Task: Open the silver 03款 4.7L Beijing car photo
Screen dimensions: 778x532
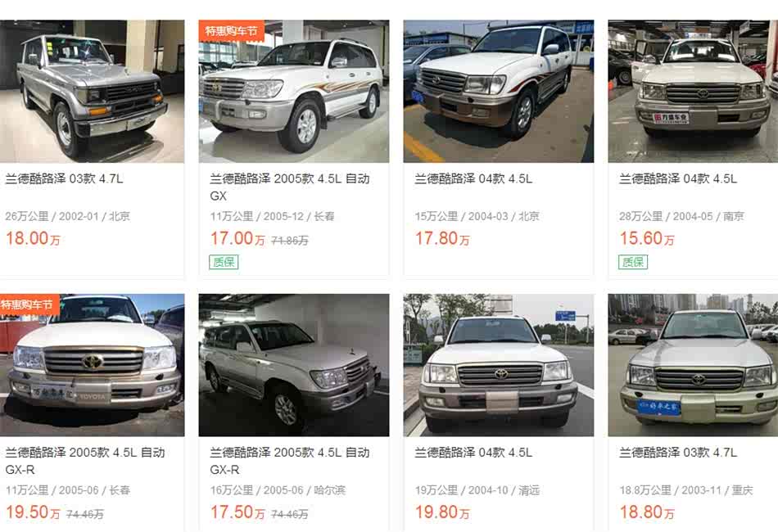Action: [x=92, y=91]
